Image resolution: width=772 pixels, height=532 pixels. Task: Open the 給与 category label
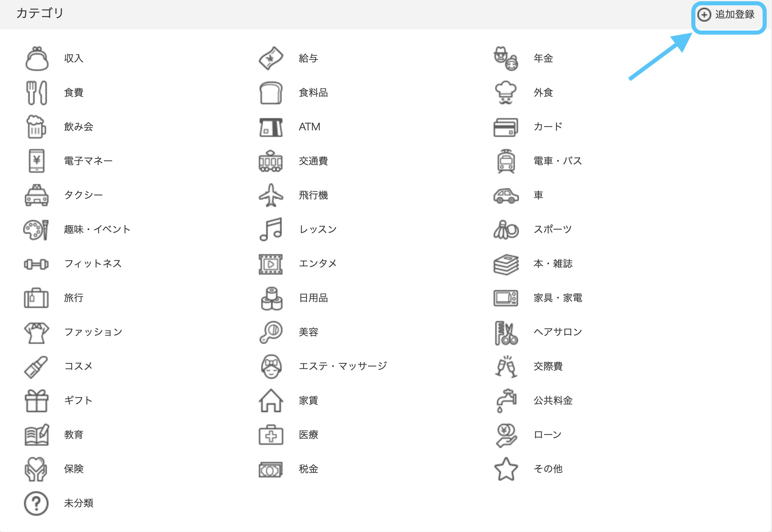pos(308,59)
